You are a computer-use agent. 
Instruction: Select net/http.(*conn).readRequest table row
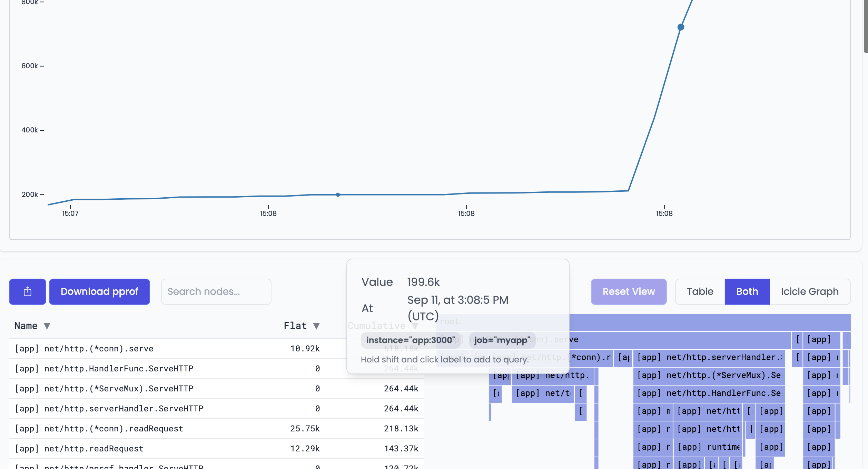pos(217,428)
